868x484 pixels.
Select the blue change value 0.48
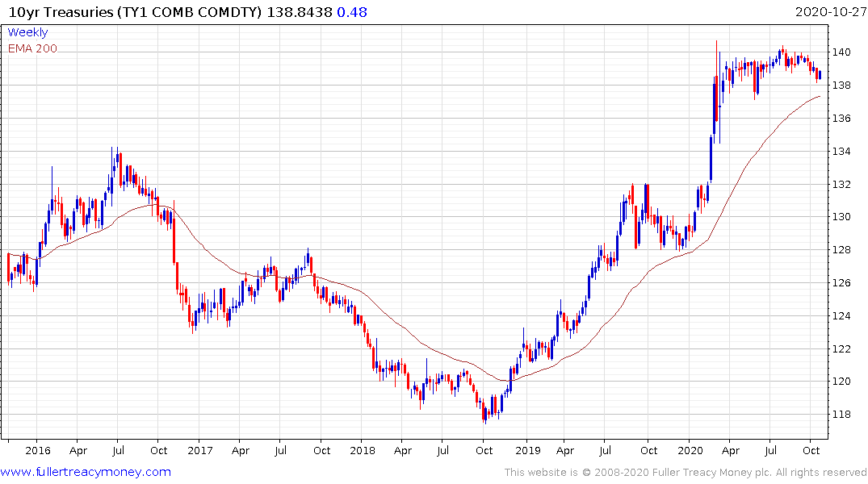[x=352, y=12]
